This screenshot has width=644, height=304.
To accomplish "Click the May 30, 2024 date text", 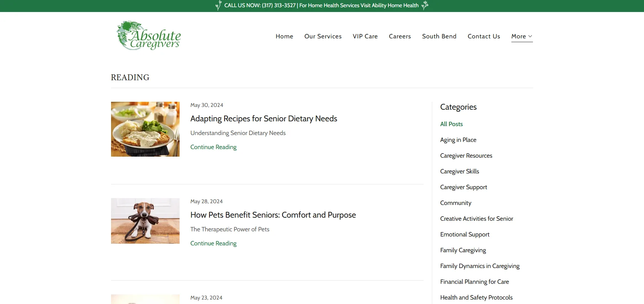I will tap(207, 105).
